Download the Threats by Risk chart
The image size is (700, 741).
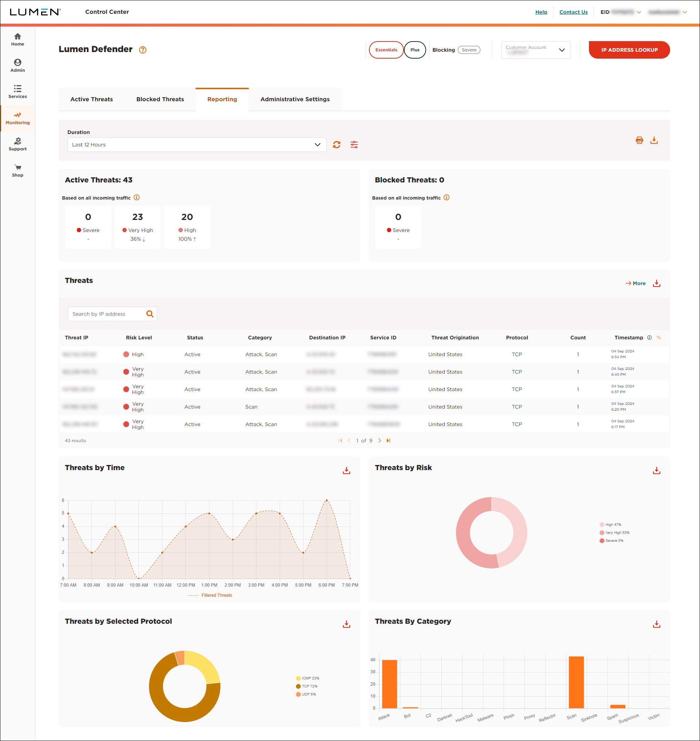point(656,470)
